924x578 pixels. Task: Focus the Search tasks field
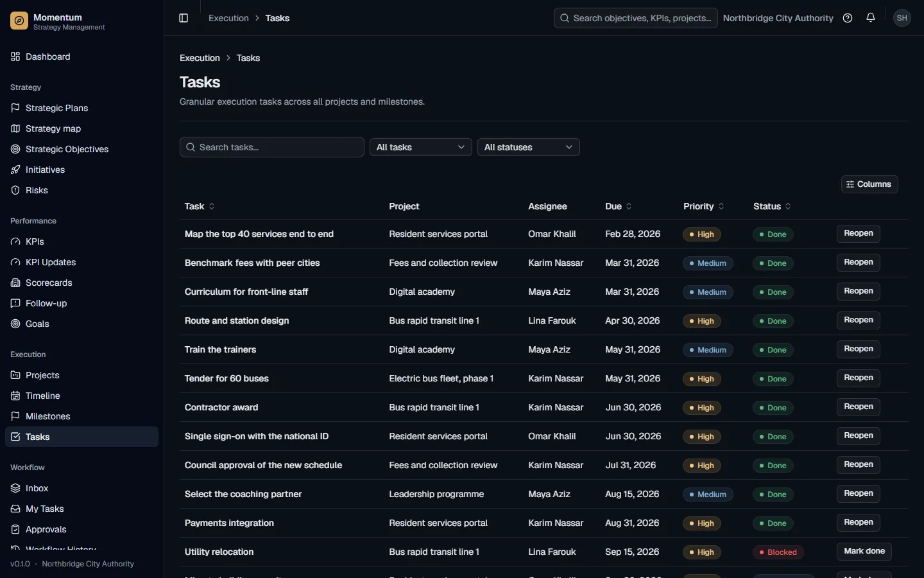click(x=272, y=147)
